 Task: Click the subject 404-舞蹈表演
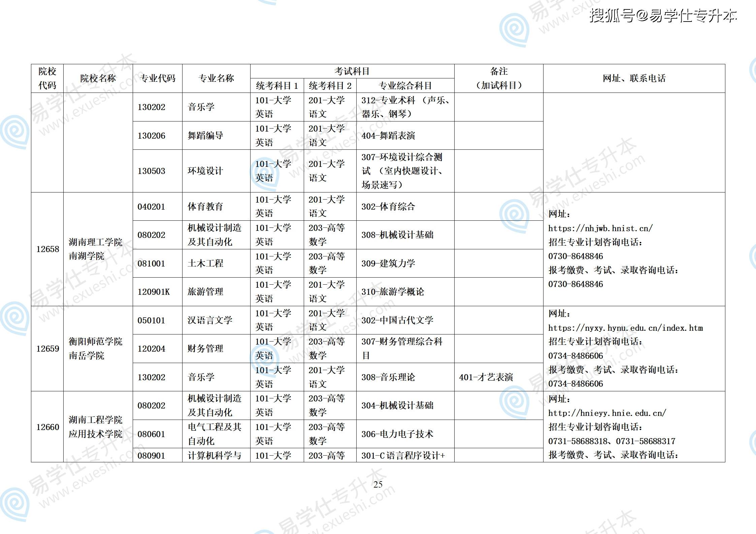[x=388, y=136]
